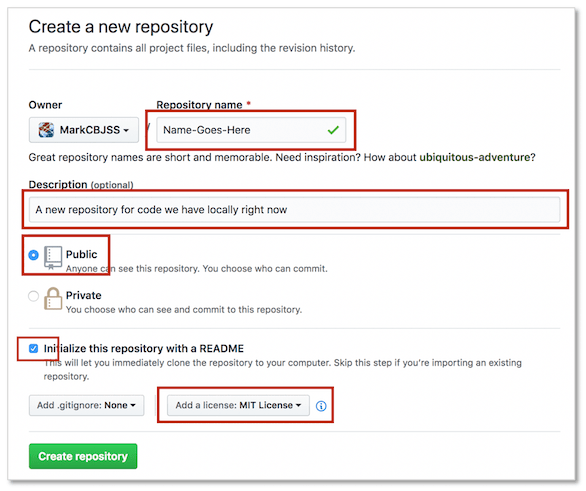Click the Repository name label
This screenshot has width=586, height=491.
tap(199, 105)
